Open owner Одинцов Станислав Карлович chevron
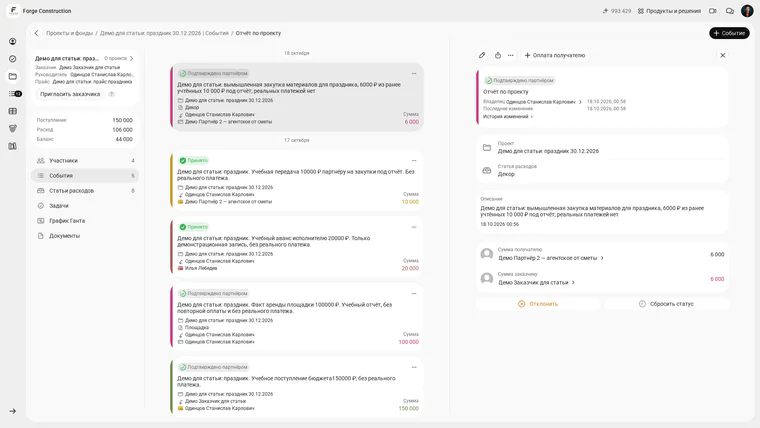 click(x=580, y=102)
